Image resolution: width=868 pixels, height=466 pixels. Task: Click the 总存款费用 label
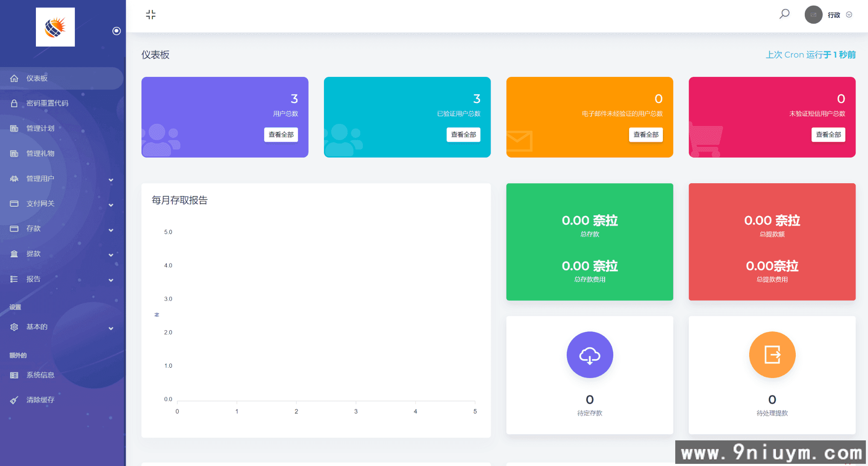(590, 279)
